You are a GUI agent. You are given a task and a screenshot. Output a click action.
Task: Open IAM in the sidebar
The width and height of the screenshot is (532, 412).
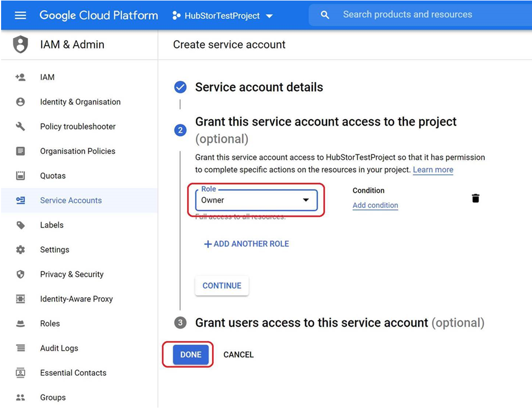(x=79, y=77)
